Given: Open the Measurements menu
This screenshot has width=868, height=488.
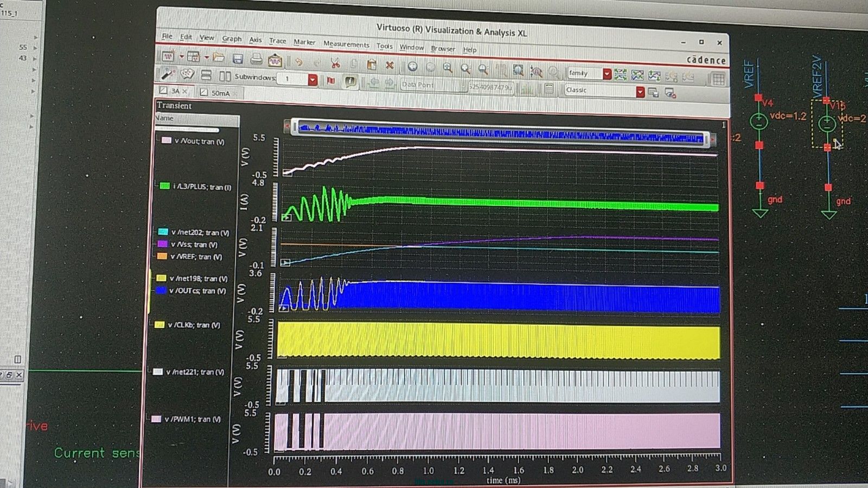Looking at the screenshot, I should (346, 44).
